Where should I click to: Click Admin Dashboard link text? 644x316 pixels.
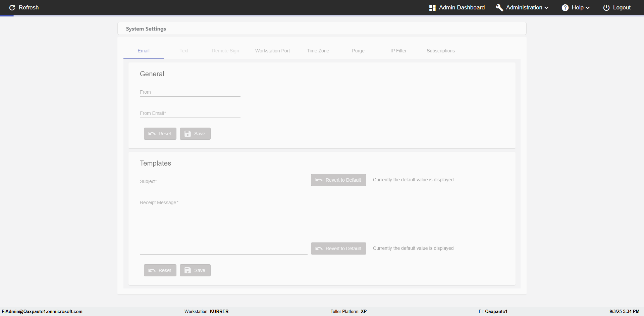click(x=462, y=8)
